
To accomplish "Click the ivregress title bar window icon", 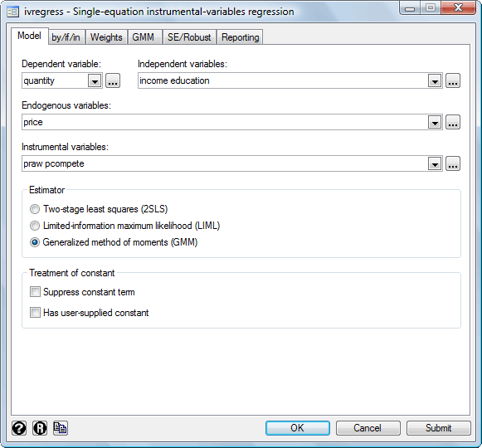I will click(x=13, y=12).
